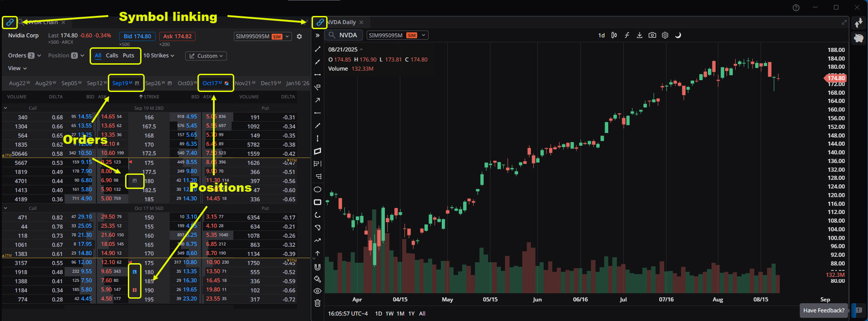The width and height of the screenshot is (868, 321).
Task: Open option chain settings gear
Action: tap(299, 36)
